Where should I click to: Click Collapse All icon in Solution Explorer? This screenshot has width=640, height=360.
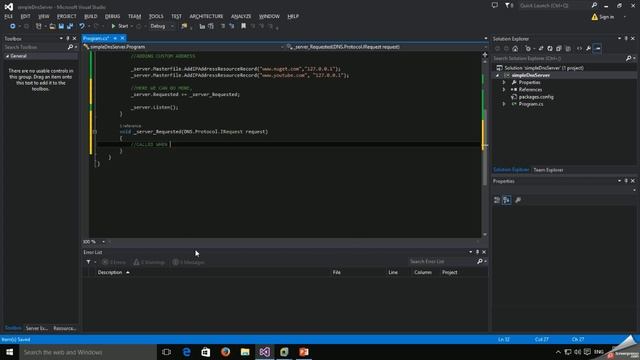559,49
